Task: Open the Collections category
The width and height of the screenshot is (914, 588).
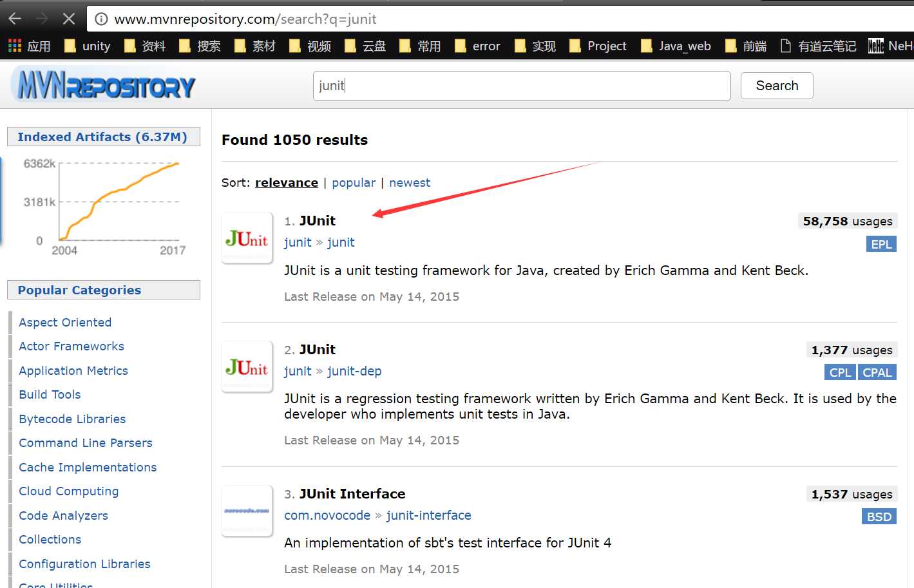Action: 50,540
